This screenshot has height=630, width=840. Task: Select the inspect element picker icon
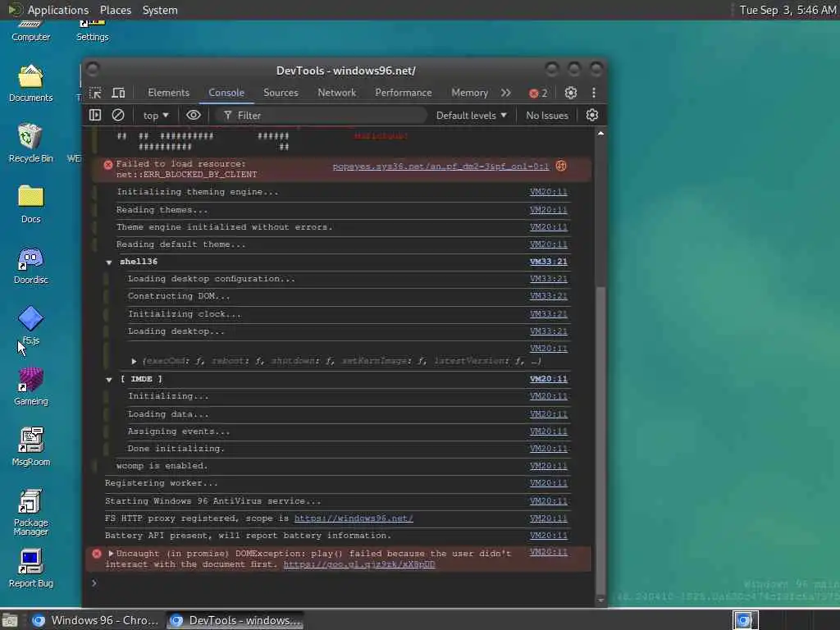(x=95, y=93)
